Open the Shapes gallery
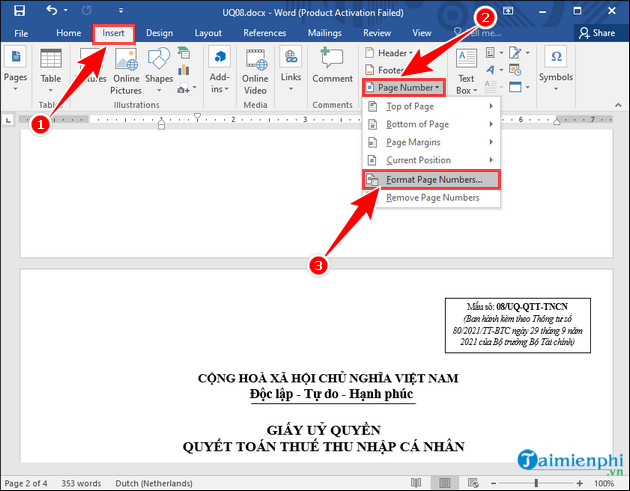Screen dimensions: 630x491 pyautogui.click(x=159, y=70)
